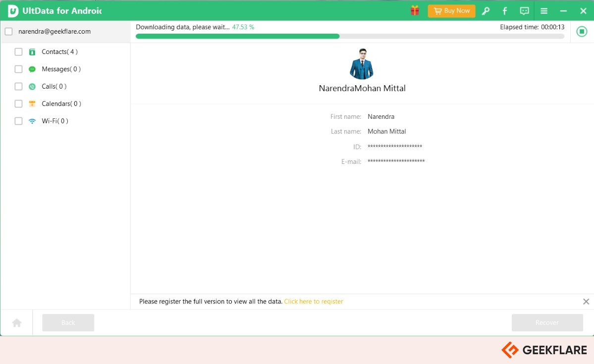594x364 pixels.
Task: Tick the Calendars checkbox
Action: [x=18, y=104]
